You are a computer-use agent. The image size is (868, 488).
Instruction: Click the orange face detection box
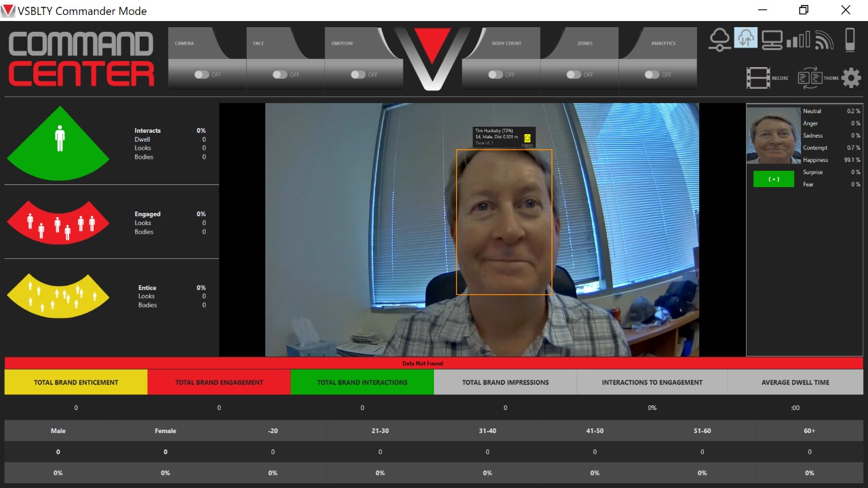tap(504, 222)
